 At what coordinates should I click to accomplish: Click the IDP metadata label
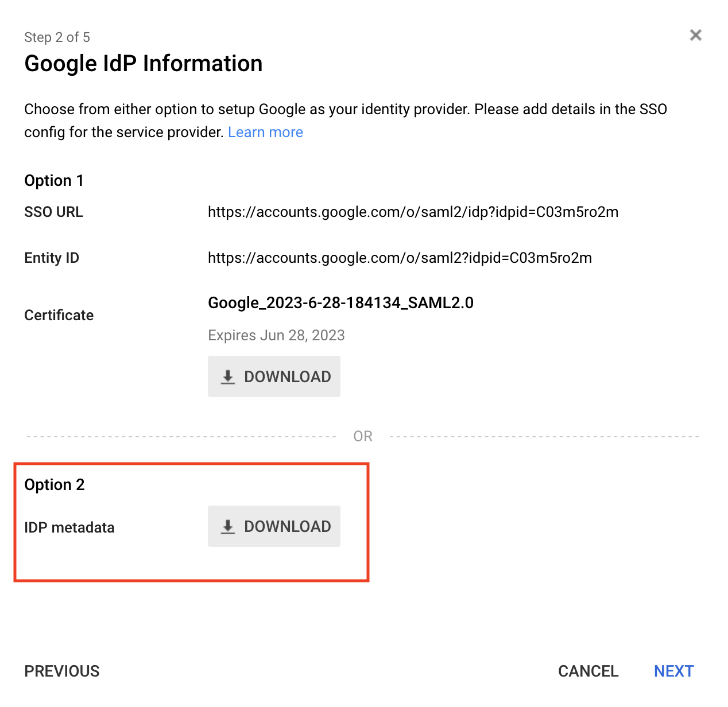click(69, 528)
